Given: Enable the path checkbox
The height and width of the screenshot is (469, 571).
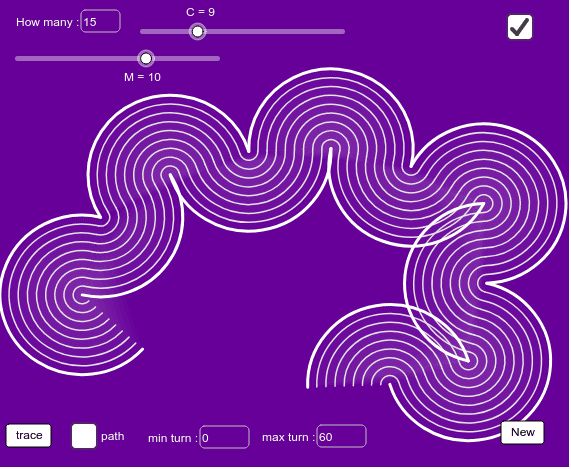Looking at the screenshot, I should coord(84,436).
